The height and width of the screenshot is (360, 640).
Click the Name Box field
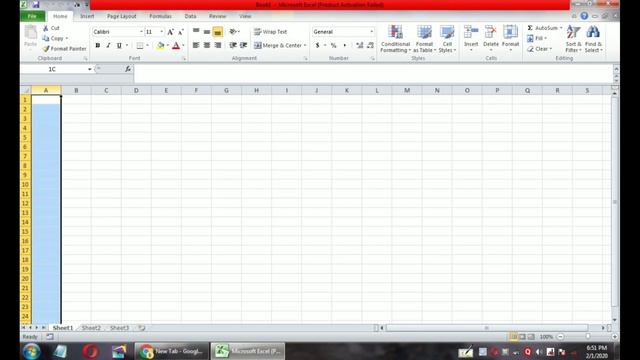pos(53,69)
